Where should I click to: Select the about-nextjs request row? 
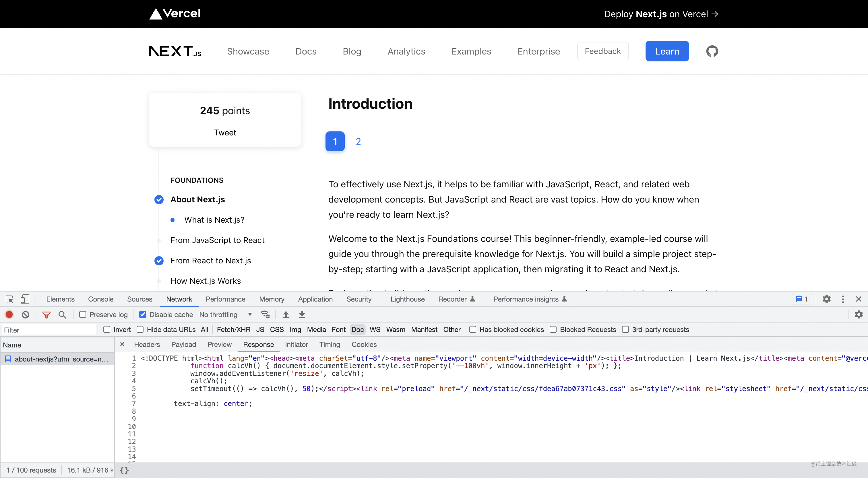57,359
